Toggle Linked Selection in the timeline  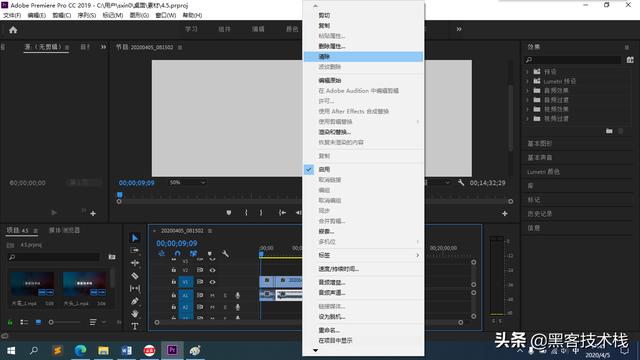point(193,253)
